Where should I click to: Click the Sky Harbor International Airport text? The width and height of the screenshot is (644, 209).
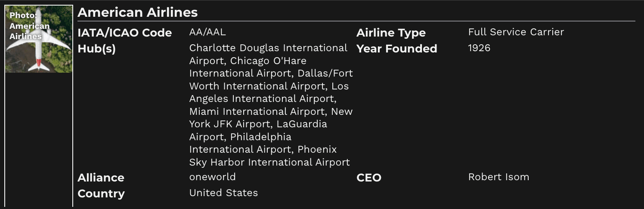269,162
